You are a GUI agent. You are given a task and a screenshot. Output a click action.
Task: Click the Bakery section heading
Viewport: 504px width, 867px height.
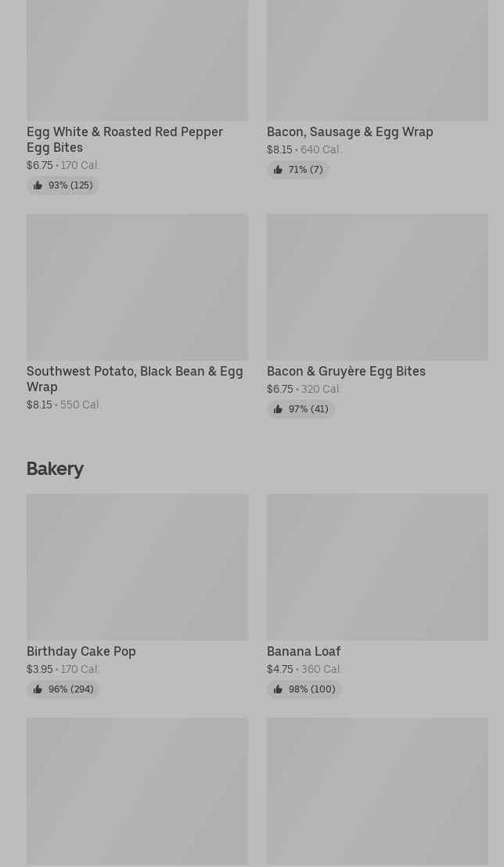coord(55,468)
